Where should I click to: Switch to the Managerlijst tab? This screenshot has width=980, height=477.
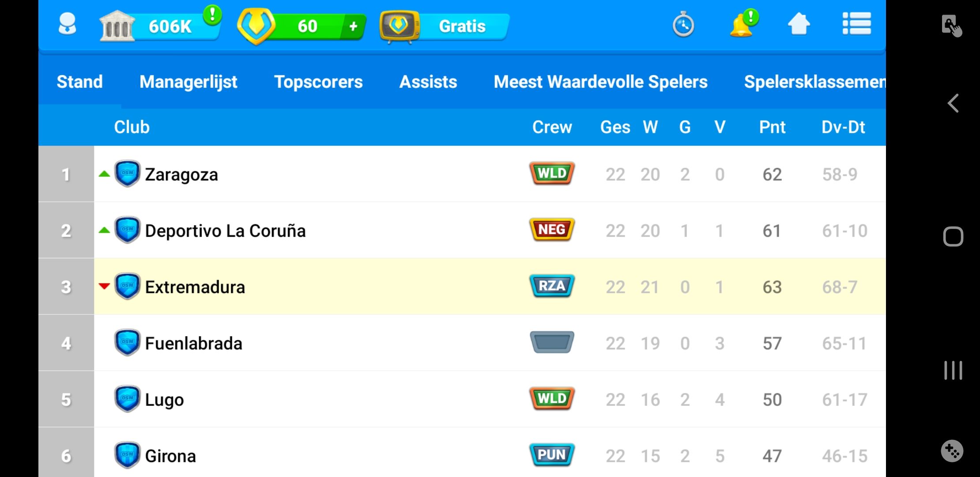[188, 82]
